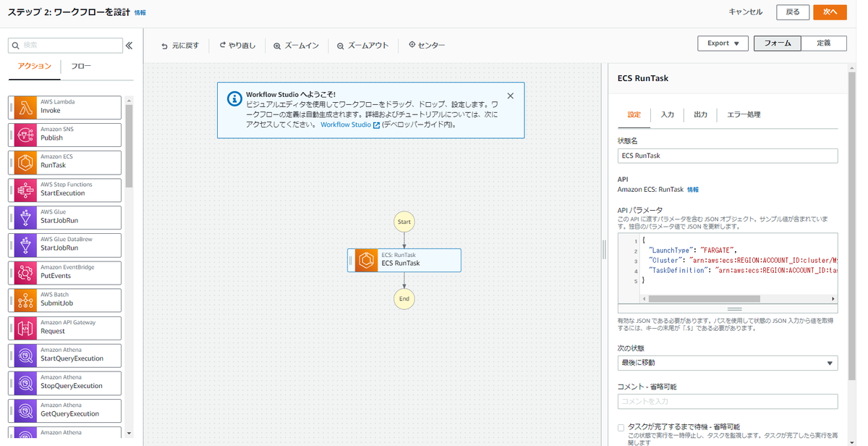Click the キャンセル button
This screenshot has height=446, width=868.
point(746,12)
